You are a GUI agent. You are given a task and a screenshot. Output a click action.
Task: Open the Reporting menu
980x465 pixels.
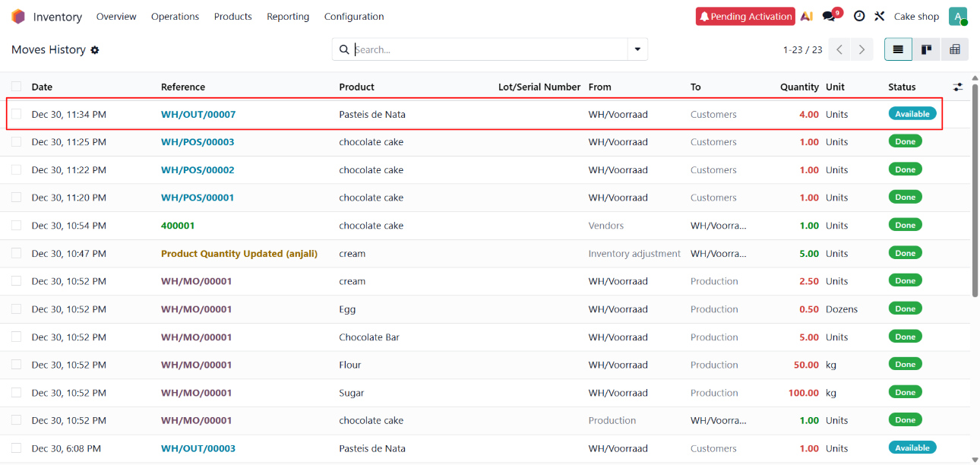[288, 17]
